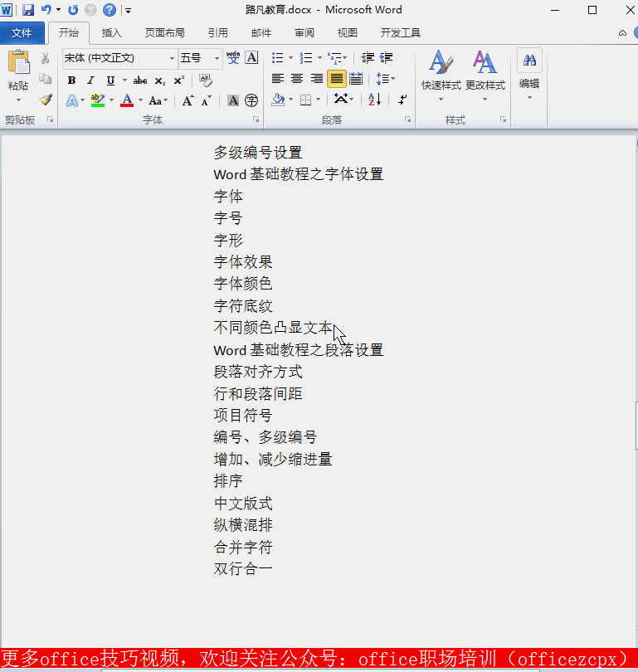638x672 pixels.
Task: Open the 段落 dialog launcher
Action: 407,119
